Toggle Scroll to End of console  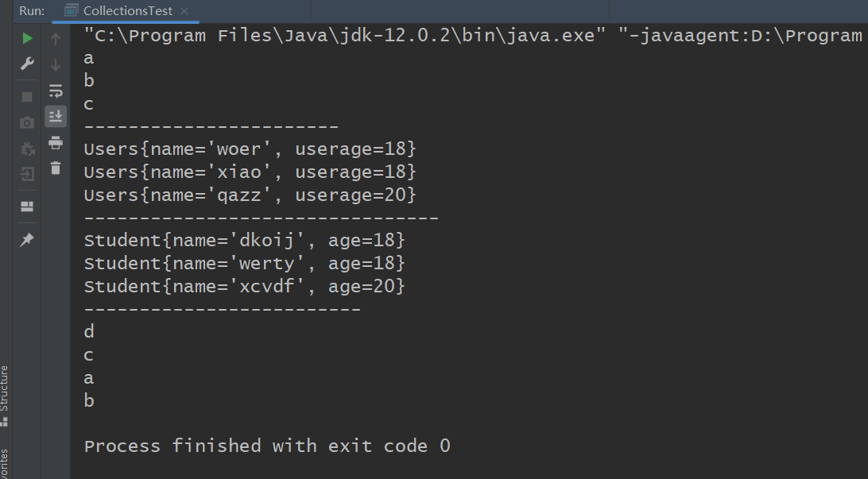point(56,116)
